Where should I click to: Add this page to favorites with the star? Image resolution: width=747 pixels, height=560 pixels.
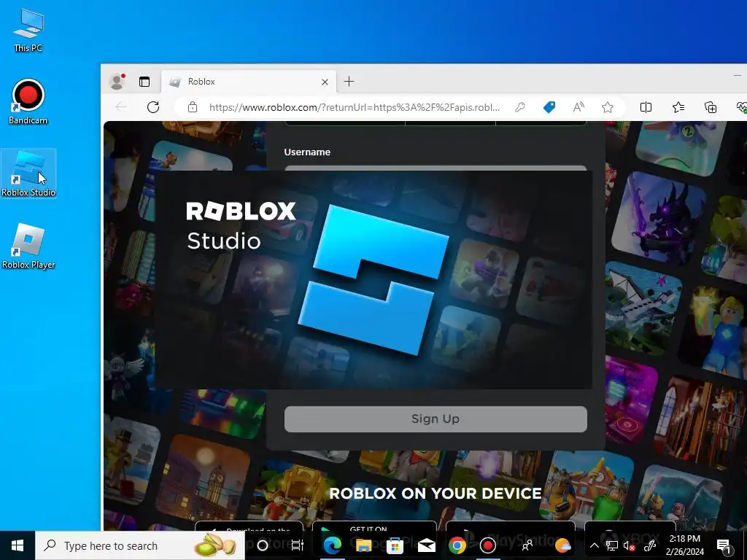(x=608, y=107)
